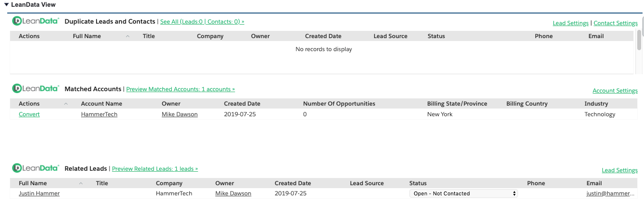
Task: Click LeanData logo in Duplicate Leads section
Action: 36,21
